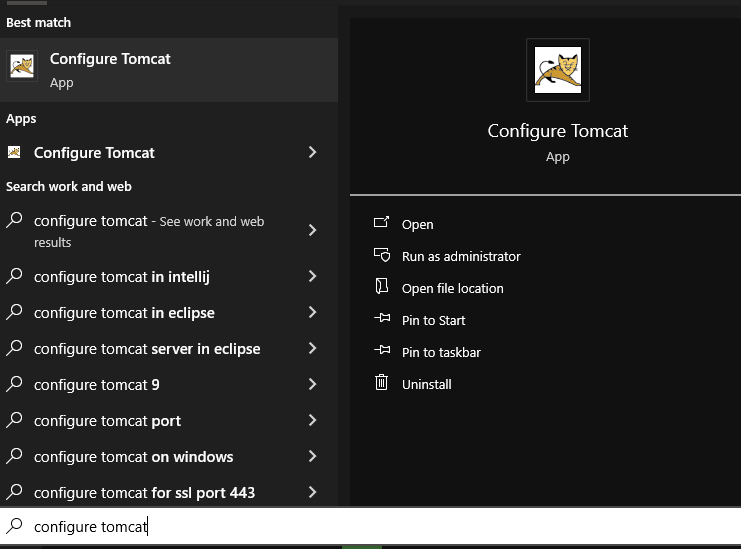Expand chevron beside 'See work and web results'
The height and width of the screenshot is (549, 741).
[x=312, y=230]
